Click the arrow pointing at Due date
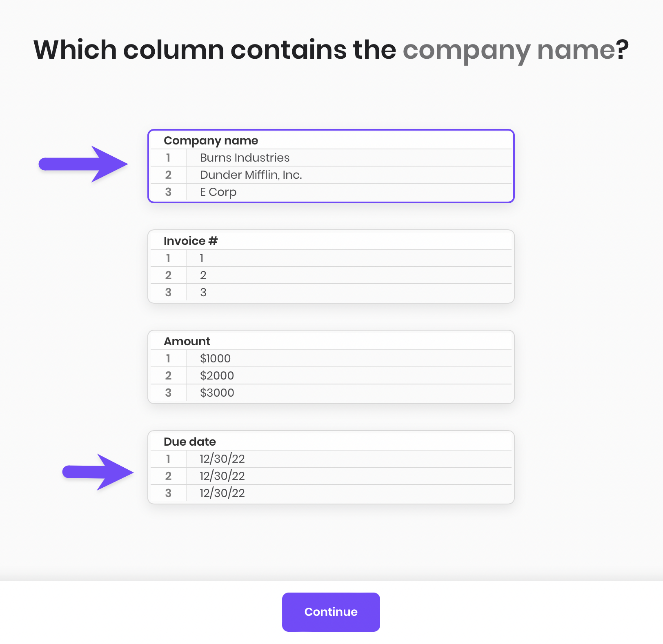 click(x=98, y=472)
